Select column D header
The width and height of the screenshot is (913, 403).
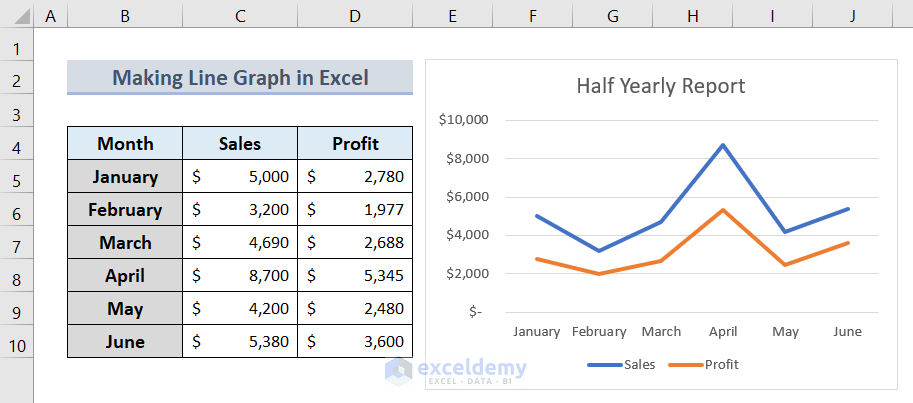[x=355, y=17]
